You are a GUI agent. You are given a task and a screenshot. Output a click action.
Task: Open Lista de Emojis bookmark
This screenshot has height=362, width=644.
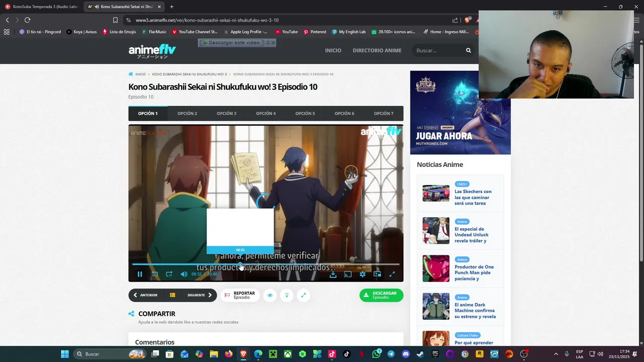(119, 32)
